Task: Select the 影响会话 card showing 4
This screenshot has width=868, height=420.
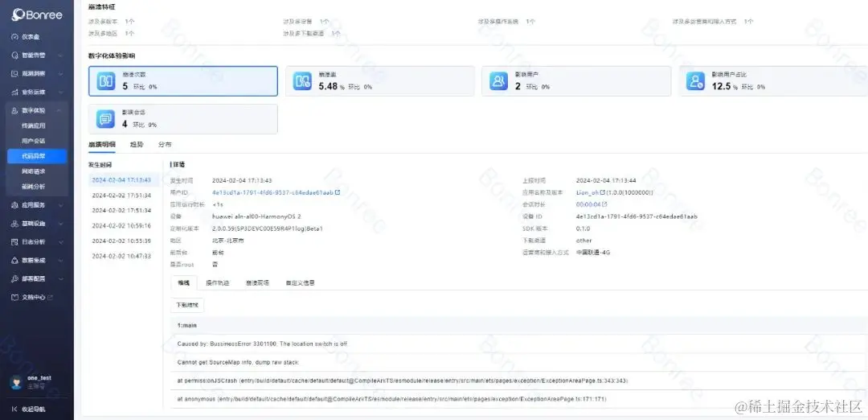Action: (x=183, y=119)
